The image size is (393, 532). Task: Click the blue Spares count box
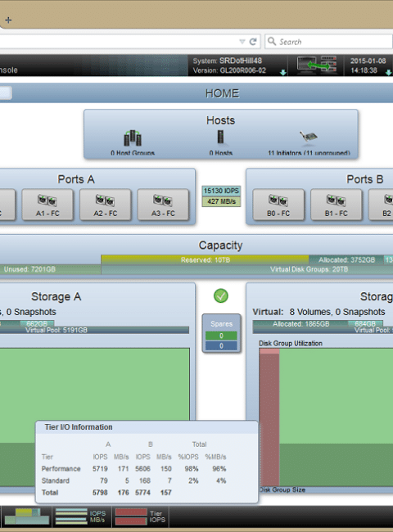(221, 345)
